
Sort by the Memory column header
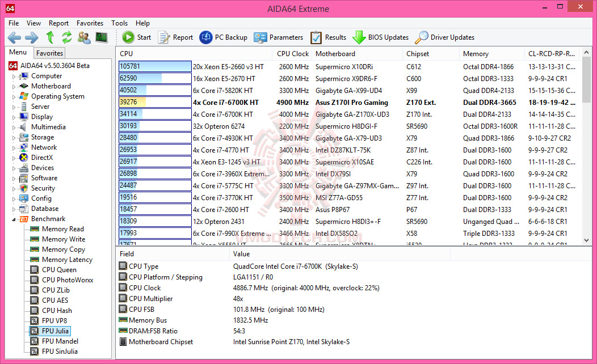click(x=492, y=54)
